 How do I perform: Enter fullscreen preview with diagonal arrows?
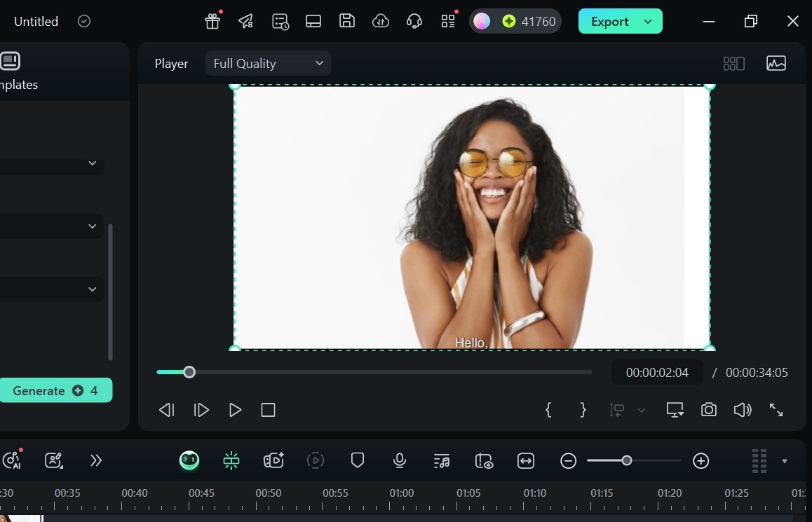point(776,410)
